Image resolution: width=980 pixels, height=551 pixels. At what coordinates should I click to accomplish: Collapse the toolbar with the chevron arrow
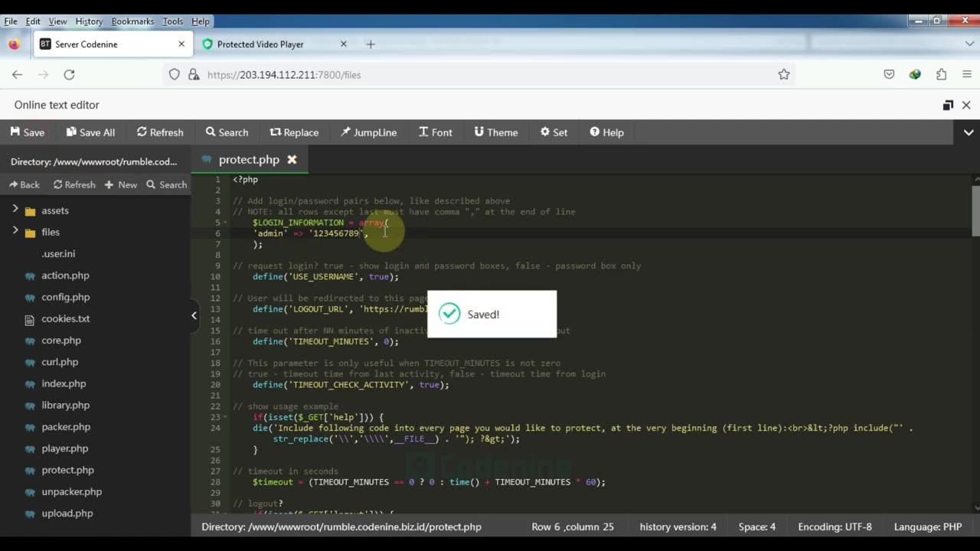(x=968, y=132)
